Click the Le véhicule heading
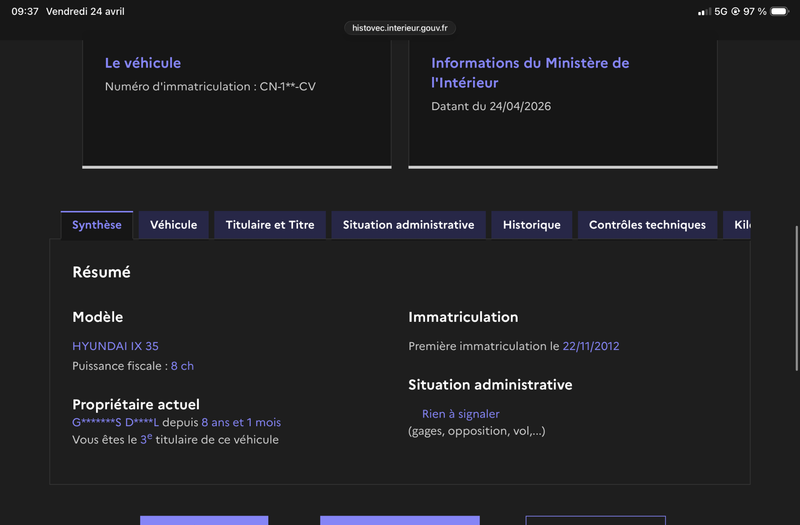The height and width of the screenshot is (525, 800). (143, 63)
